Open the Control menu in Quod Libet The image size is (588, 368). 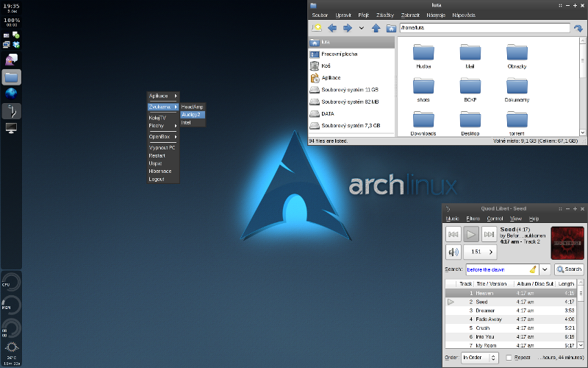pyautogui.click(x=495, y=219)
